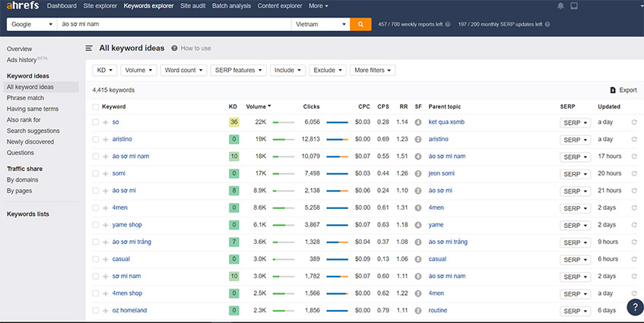Click the Ahrefs logo
Viewport: 644px width, 323px height.
pyautogui.click(x=23, y=5)
